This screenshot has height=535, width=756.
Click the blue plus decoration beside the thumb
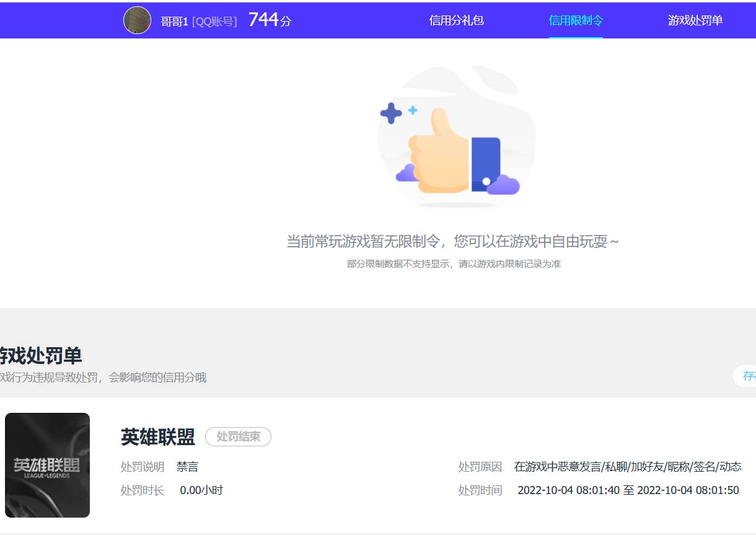pyautogui.click(x=392, y=112)
